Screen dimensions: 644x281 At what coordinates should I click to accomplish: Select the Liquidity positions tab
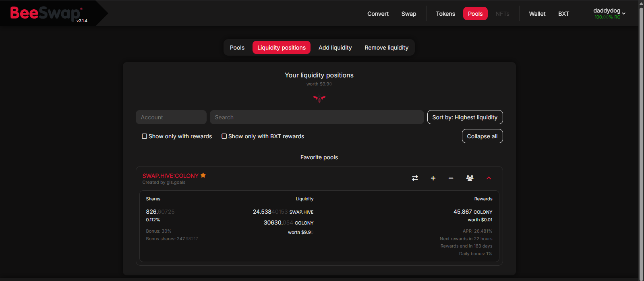[282, 48]
